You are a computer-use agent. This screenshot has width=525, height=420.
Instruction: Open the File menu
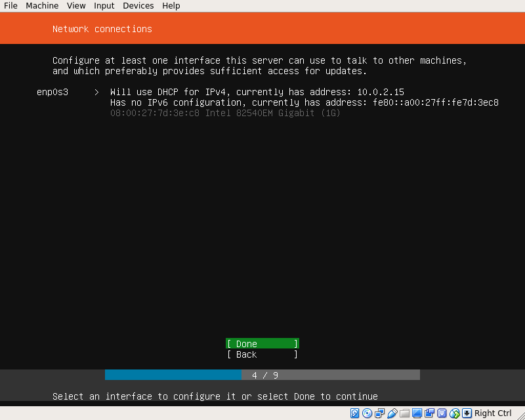tap(10, 6)
